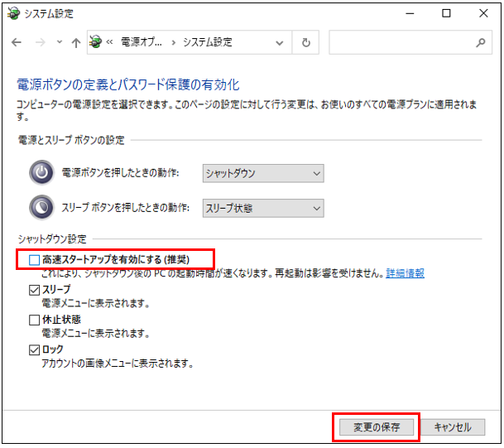This screenshot has height=448, width=504.
Task: Enable 高速スタートアップを有効にする checkbox
Action: [34, 260]
